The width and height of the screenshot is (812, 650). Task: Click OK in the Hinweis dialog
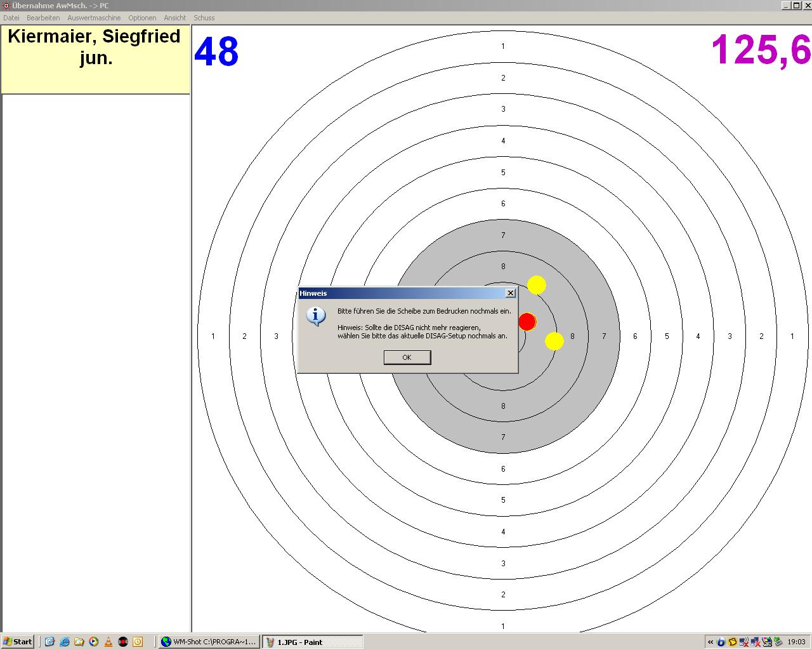tap(407, 357)
